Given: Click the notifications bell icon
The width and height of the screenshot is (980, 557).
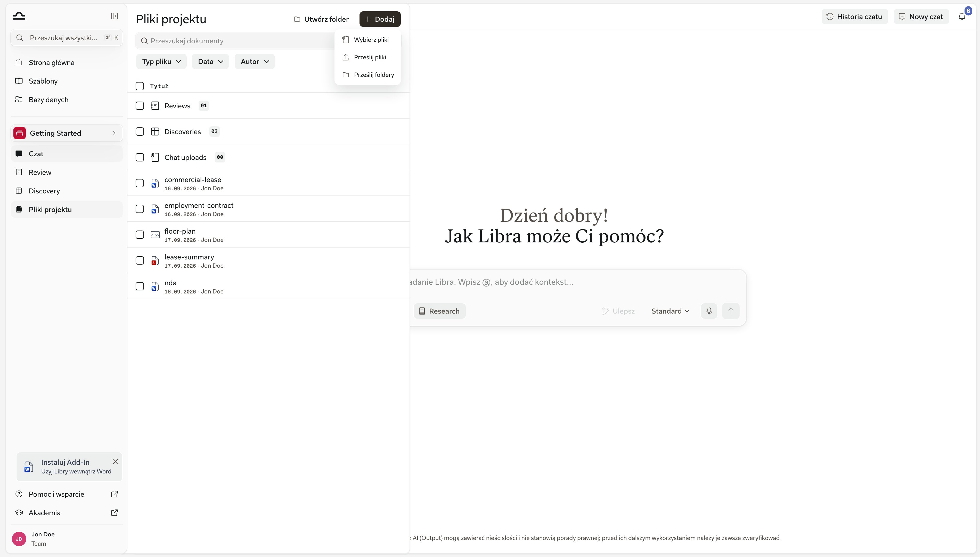Looking at the screenshot, I should pyautogui.click(x=962, y=17).
